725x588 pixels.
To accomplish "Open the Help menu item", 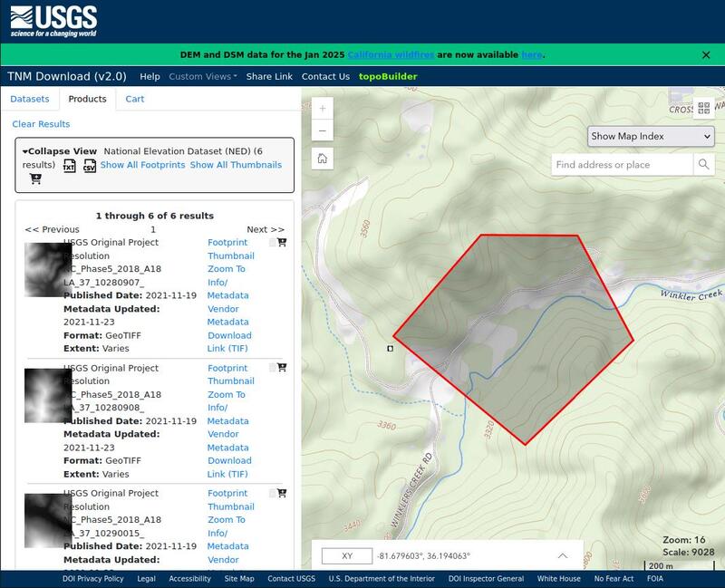I will click(150, 77).
